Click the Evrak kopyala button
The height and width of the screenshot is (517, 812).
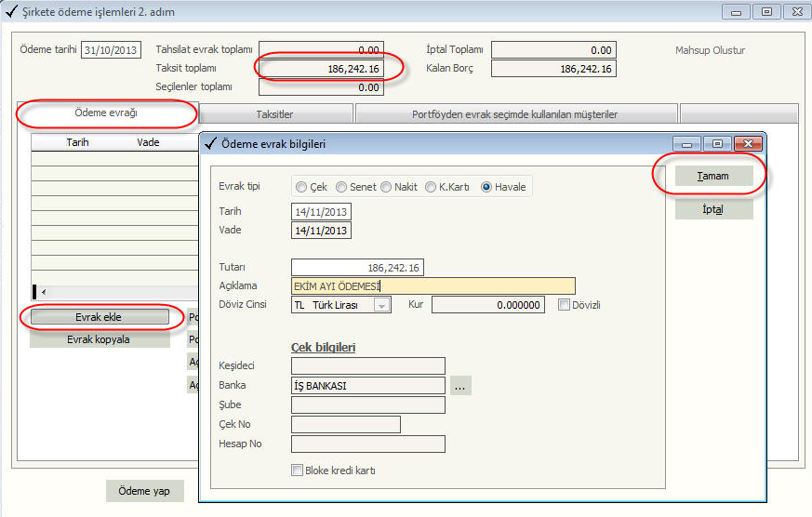(99, 339)
